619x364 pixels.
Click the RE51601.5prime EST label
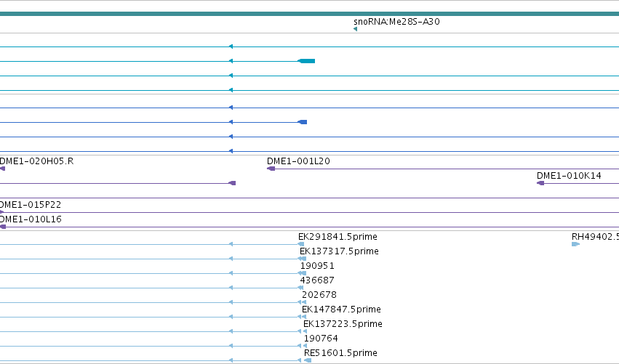(340, 353)
